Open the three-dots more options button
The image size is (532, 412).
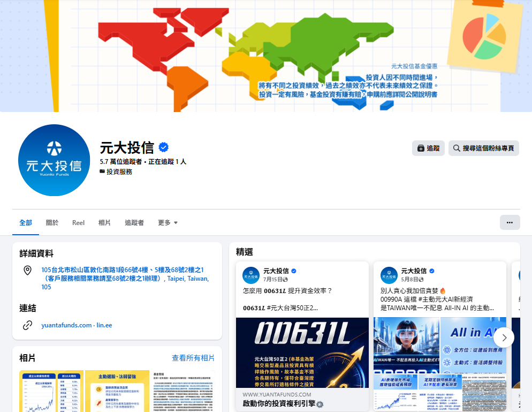(x=510, y=222)
